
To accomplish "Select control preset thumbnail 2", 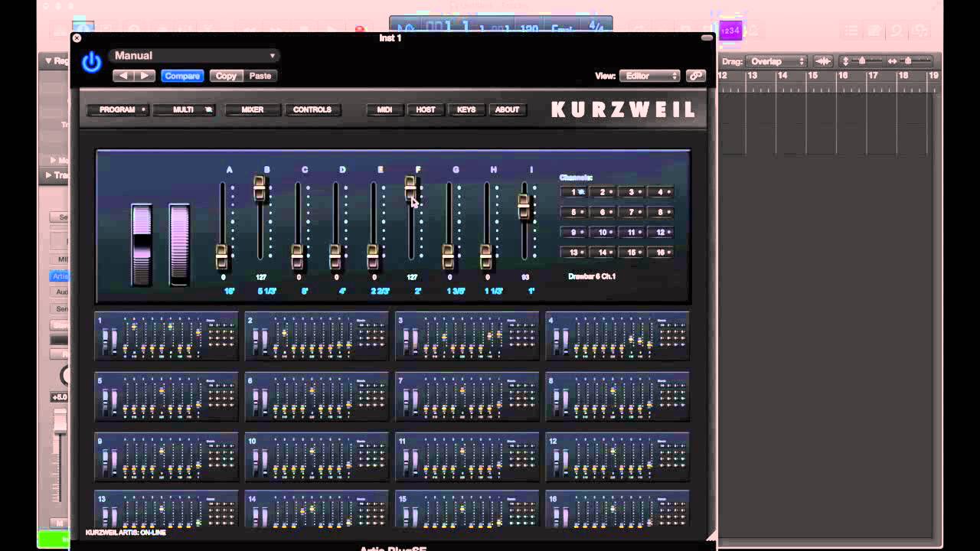I will pyautogui.click(x=317, y=336).
